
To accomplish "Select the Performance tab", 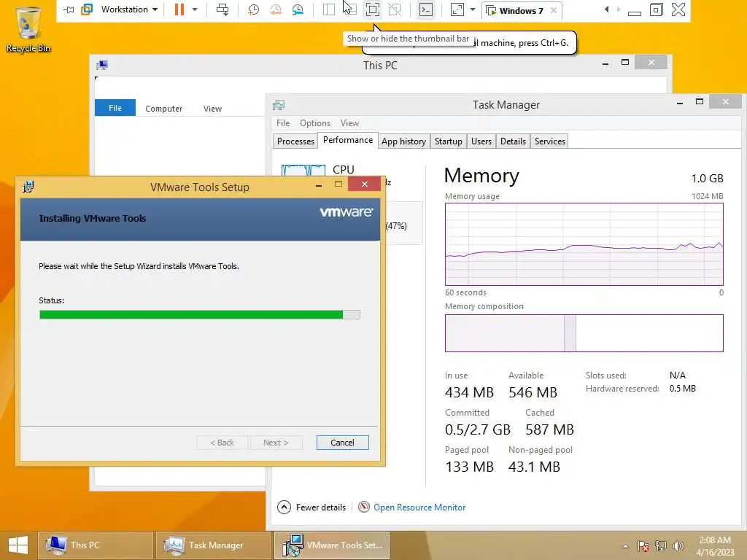I will (348, 141).
